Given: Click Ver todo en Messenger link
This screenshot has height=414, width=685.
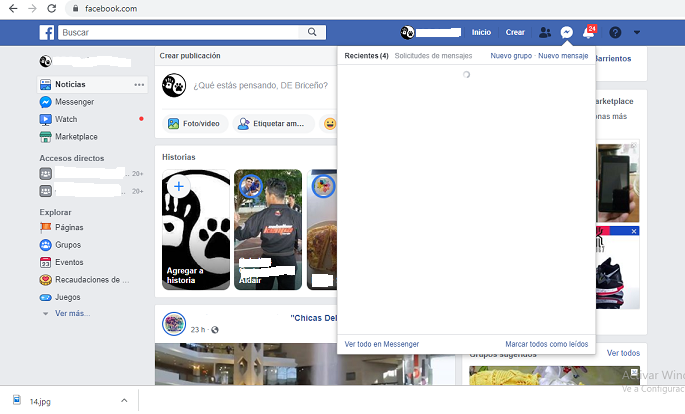Looking at the screenshot, I should [x=381, y=344].
